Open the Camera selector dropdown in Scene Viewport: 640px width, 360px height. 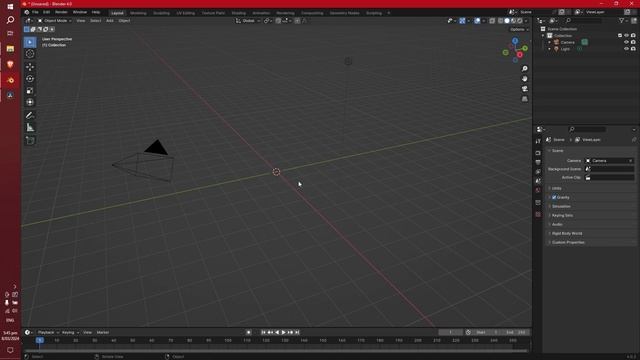pyautogui.click(x=610, y=161)
